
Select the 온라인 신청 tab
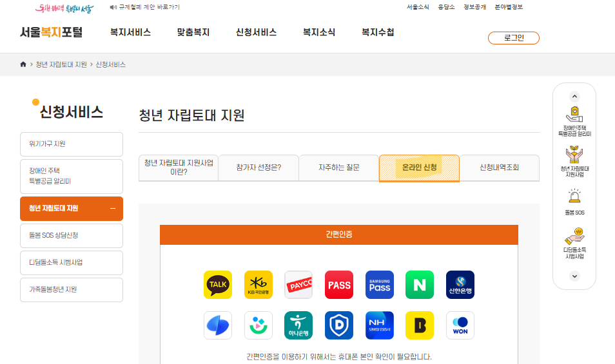point(419,168)
